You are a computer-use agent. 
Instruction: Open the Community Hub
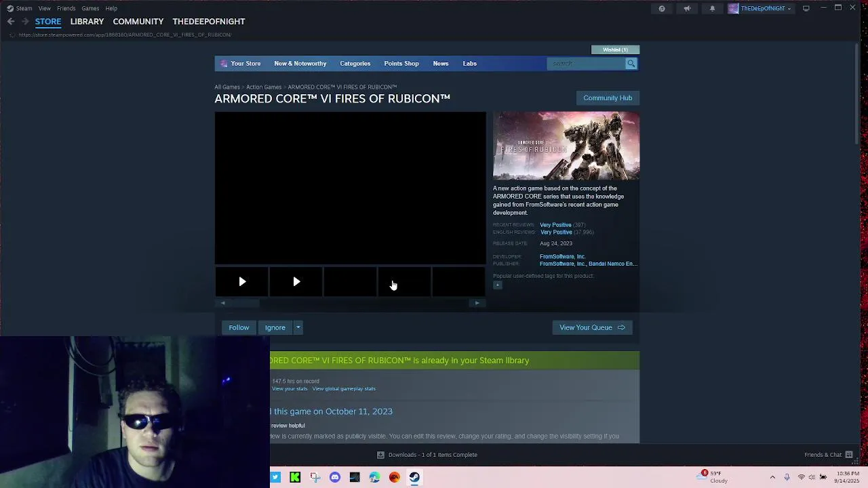tap(608, 98)
